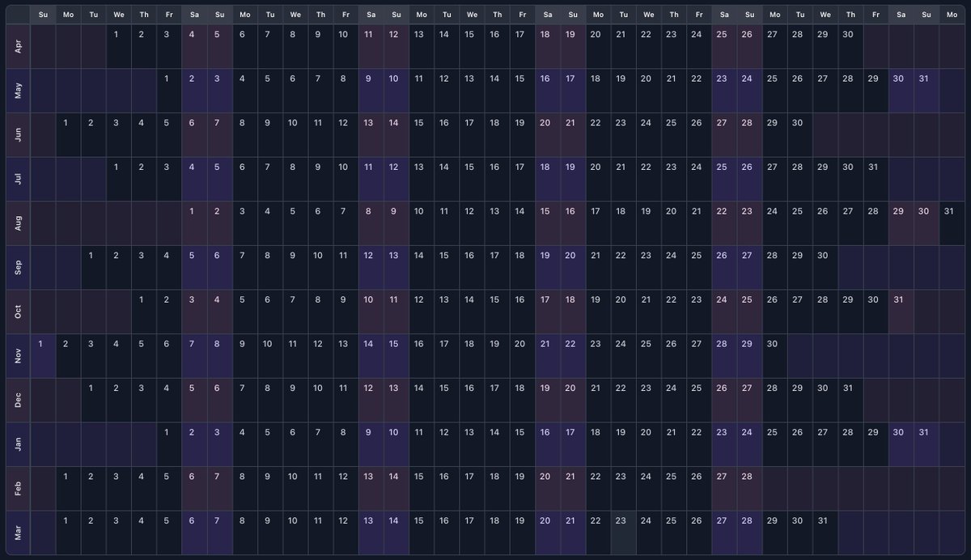This screenshot has width=971, height=560.
Task: Pick December 25 in the Dec row
Action: [x=698, y=400]
